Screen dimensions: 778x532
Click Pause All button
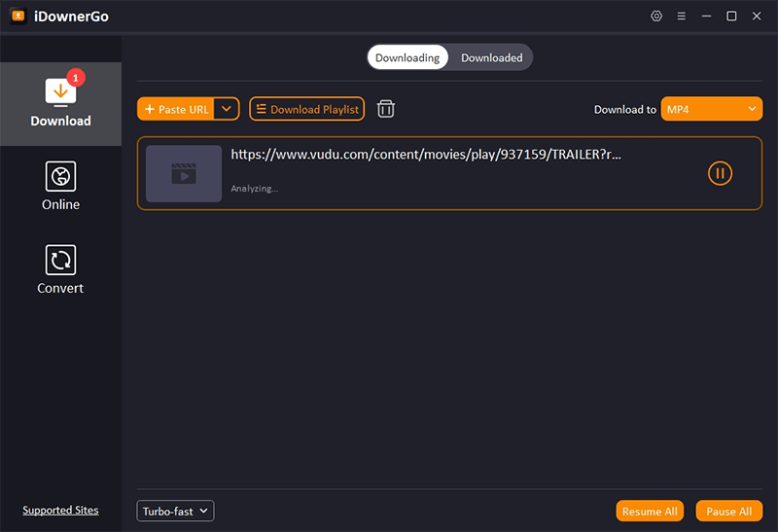pyautogui.click(x=728, y=511)
